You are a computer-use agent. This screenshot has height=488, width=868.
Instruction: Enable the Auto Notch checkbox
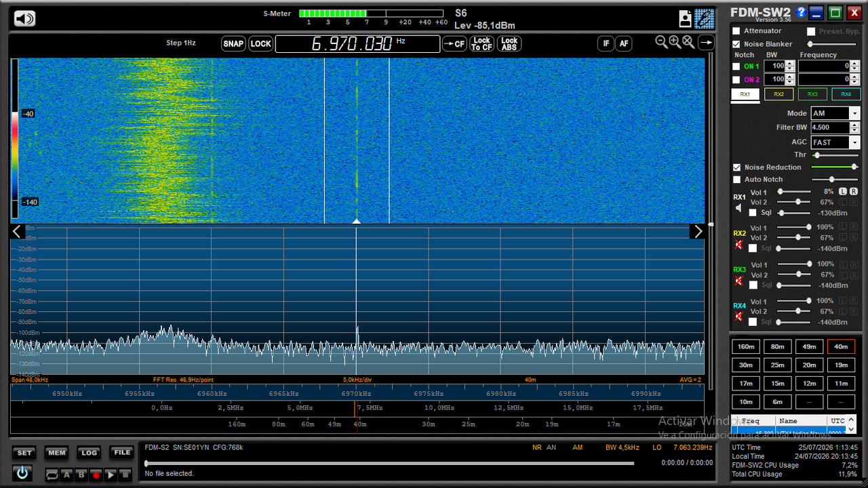736,180
